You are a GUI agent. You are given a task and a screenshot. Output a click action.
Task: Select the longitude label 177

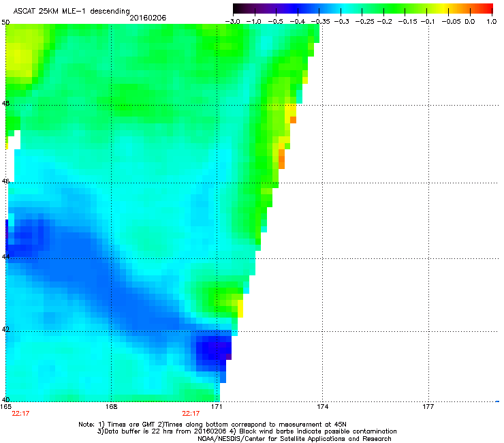click(x=428, y=407)
